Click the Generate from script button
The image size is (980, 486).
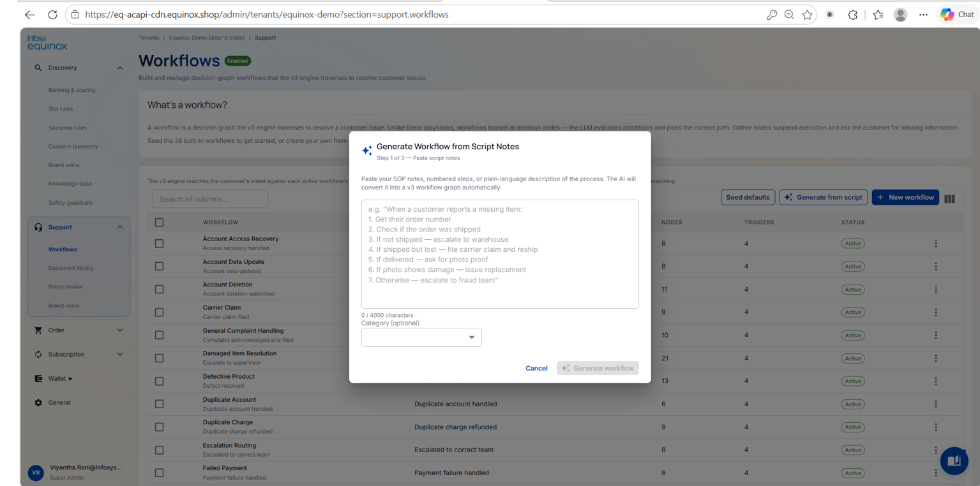click(x=823, y=197)
